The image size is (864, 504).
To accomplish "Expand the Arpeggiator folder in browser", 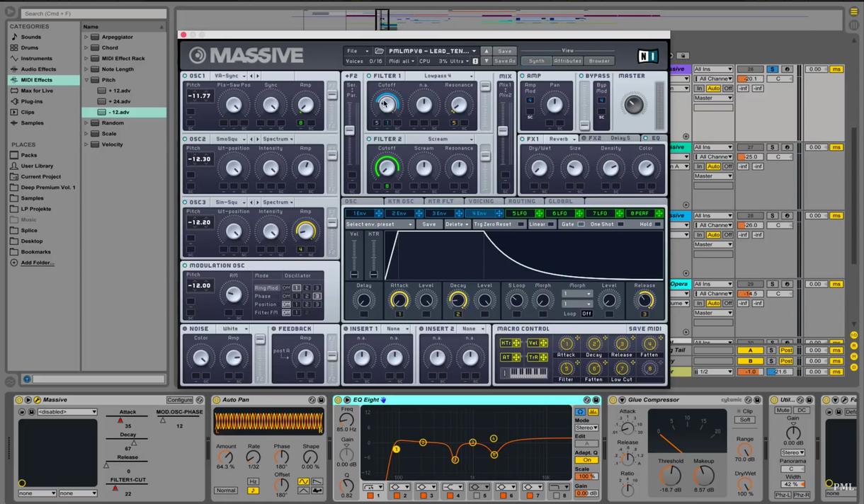I will point(86,37).
